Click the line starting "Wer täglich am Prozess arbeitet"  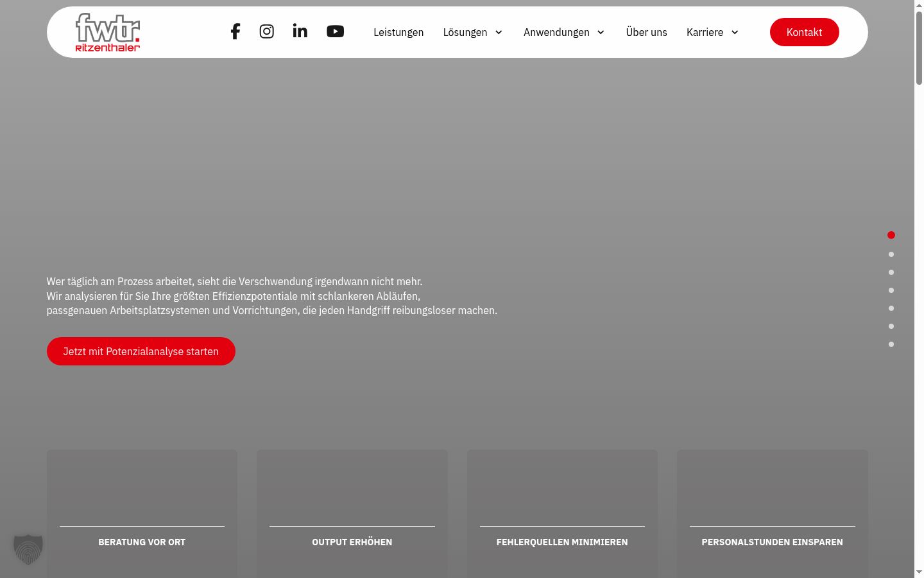[x=234, y=281]
